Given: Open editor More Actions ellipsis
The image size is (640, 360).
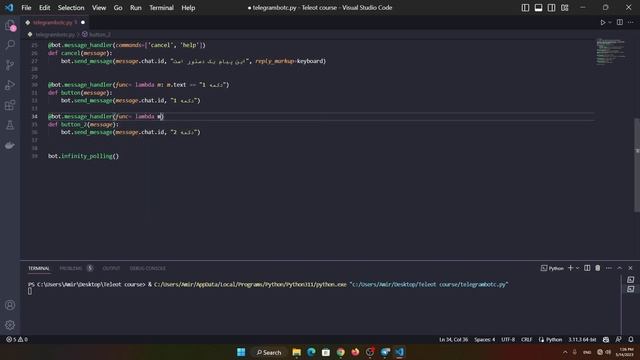Looking at the screenshot, I should [631, 22].
